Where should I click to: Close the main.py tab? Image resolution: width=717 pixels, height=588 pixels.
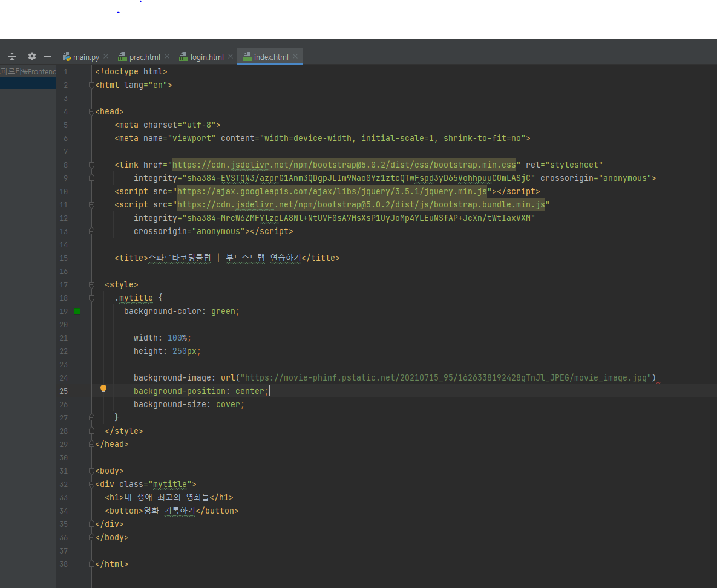point(106,56)
